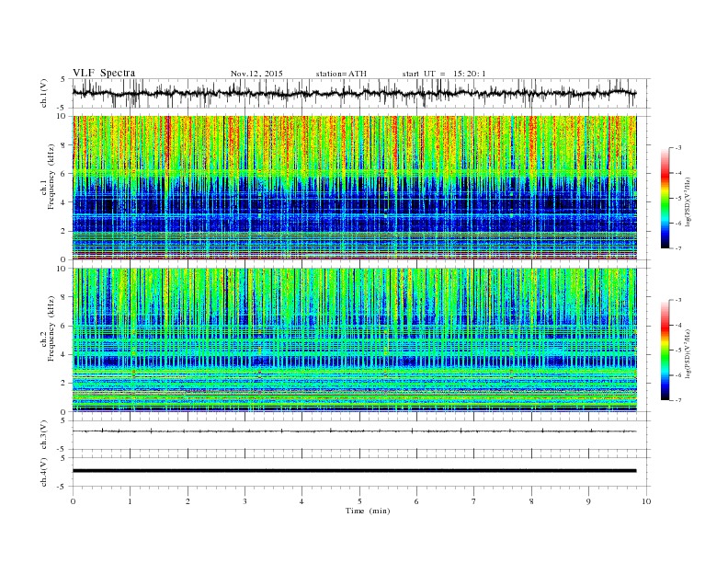Click the time axis tick label "5"
Screen dimensions: 728x563
tap(359, 501)
